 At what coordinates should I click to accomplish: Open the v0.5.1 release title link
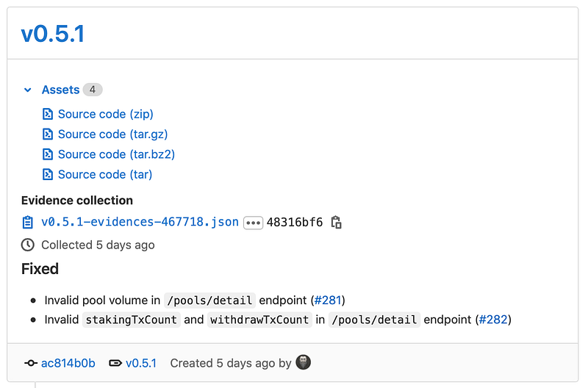coord(53,33)
